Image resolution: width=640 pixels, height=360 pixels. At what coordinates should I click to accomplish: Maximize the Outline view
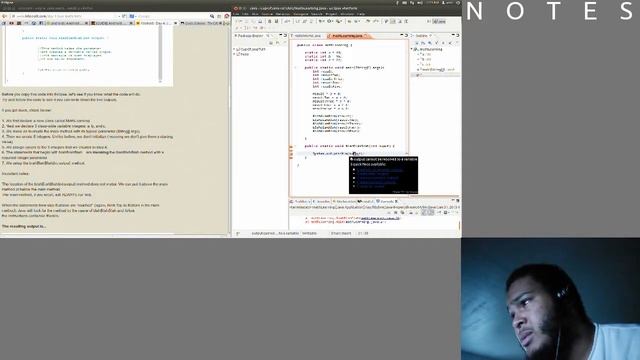point(458,35)
